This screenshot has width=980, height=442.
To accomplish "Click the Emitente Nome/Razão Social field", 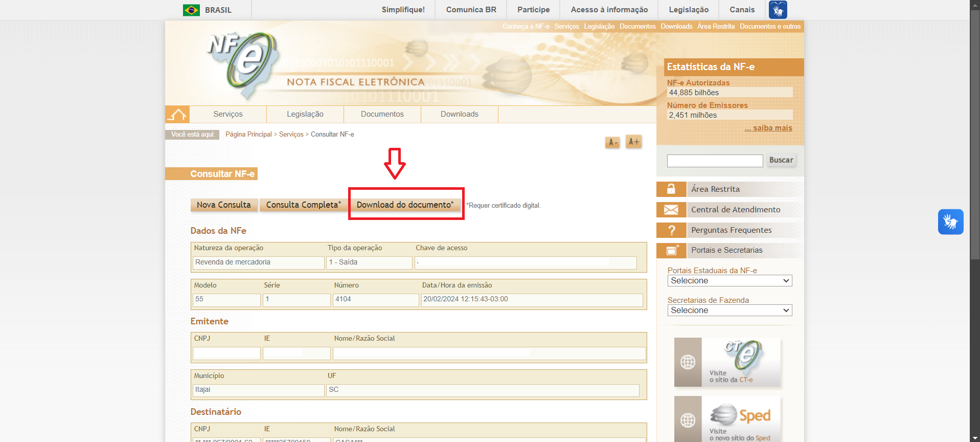I will 489,353.
